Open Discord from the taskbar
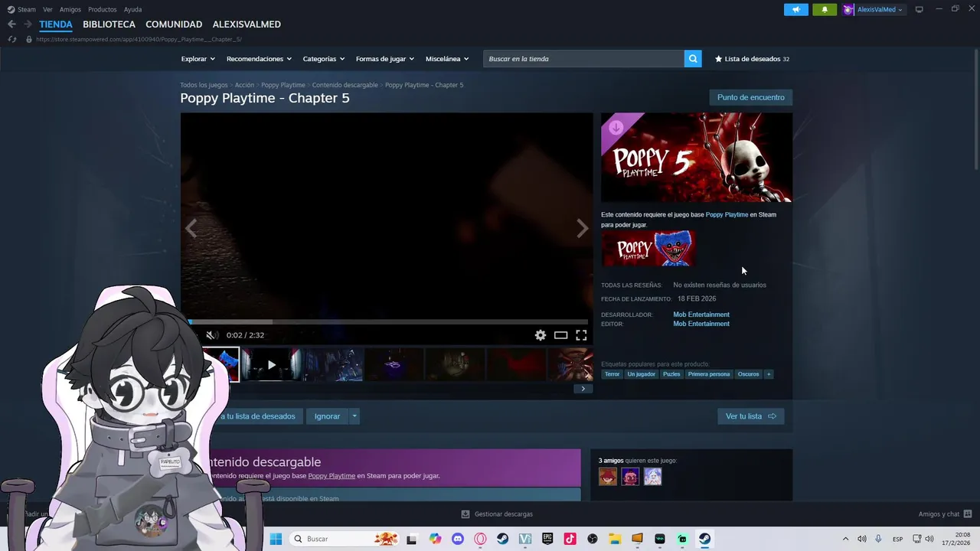The height and width of the screenshot is (551, 980). (x=458, y=539)
